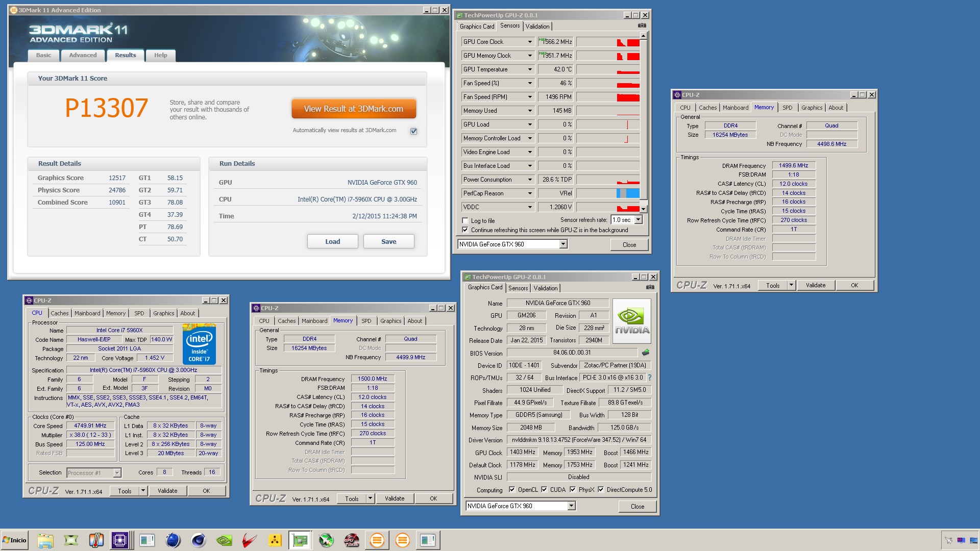Click the yellow network-diagram taskbar icon

click(x=275, y=540)
